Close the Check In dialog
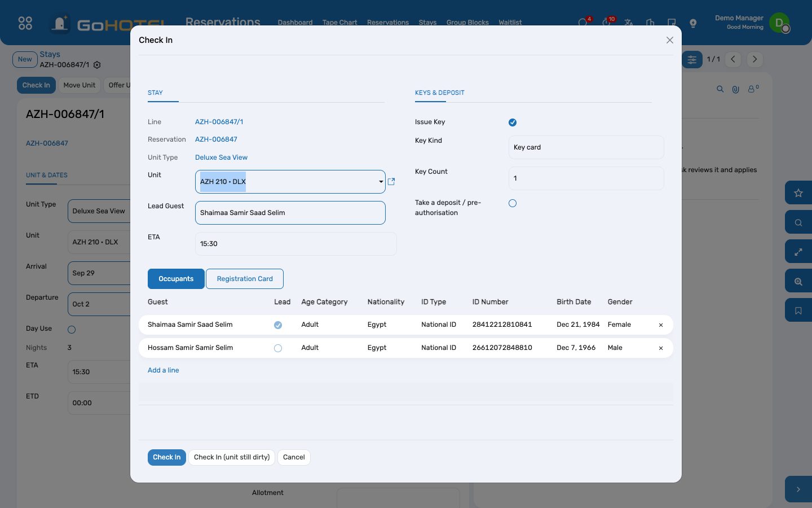The width and height of the screenshot is (812, 508). pos(670,40)
